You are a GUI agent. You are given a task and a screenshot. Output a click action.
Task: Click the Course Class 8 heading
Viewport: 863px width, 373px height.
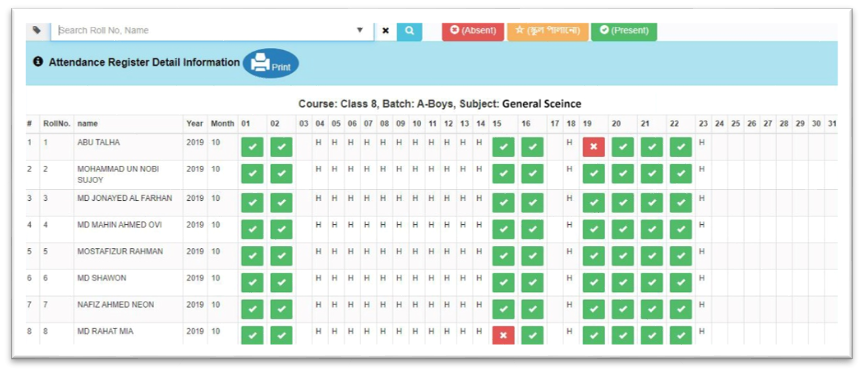point(440,103)
